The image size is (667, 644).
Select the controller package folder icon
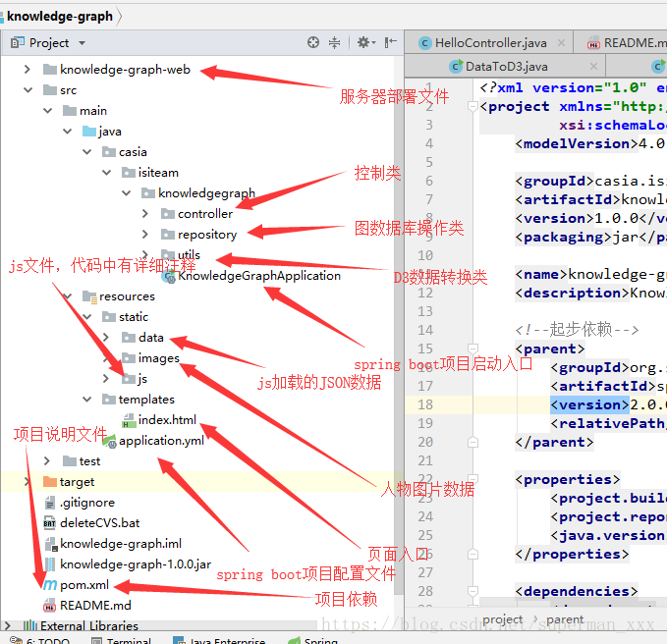click(x=168, y=213)
